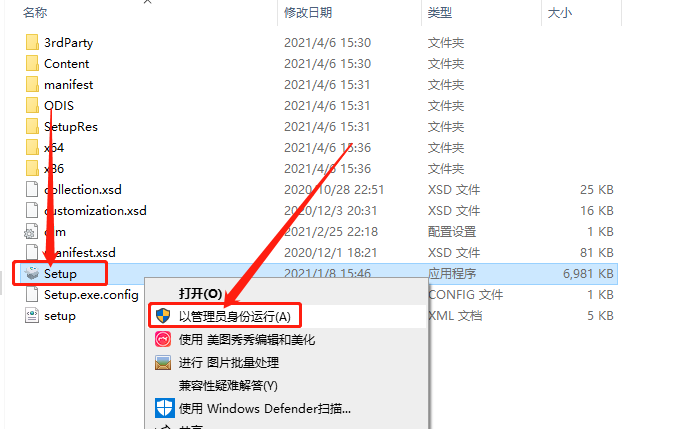Click the 大小 column header

560,13
